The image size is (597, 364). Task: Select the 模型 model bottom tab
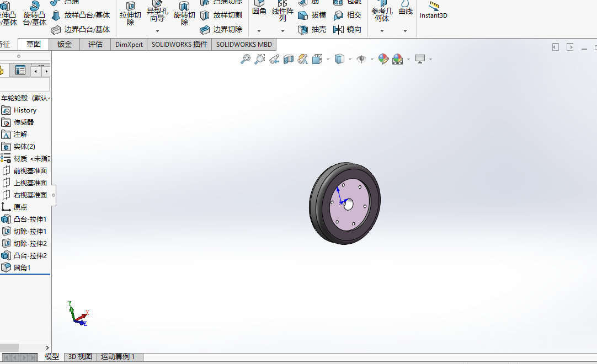click(52, 357)
